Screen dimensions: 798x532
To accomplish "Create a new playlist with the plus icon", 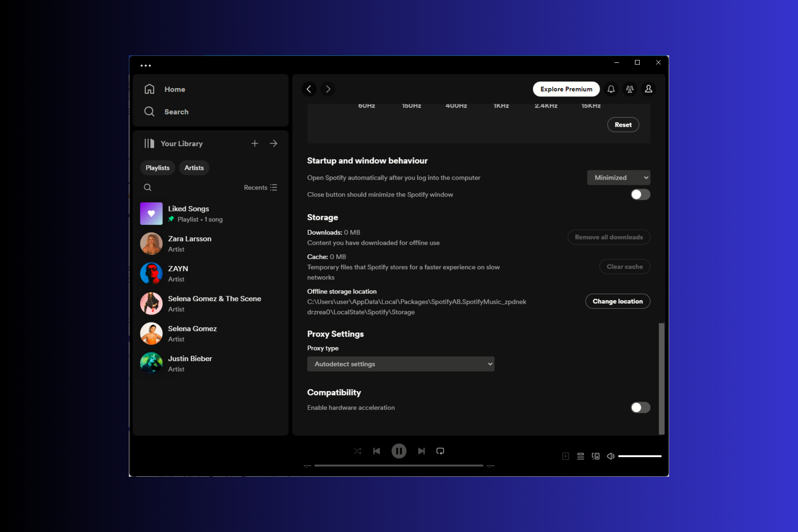I will coord(255,143).
